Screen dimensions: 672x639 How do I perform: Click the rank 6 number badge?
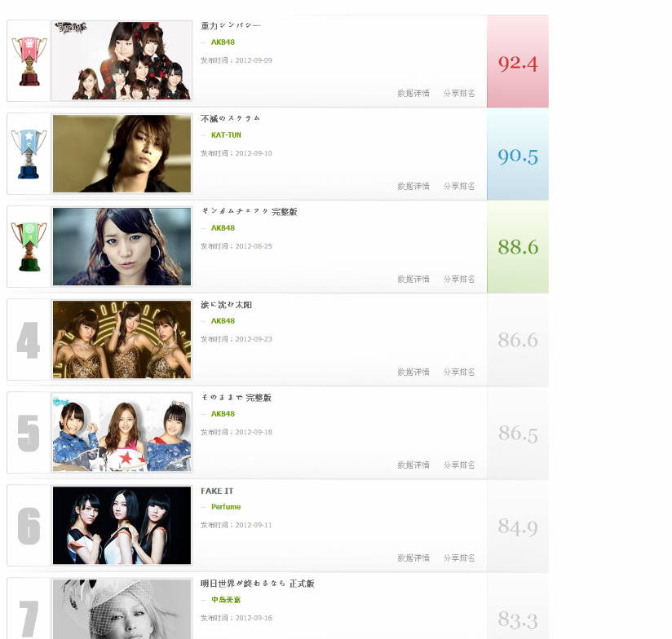point(29,526)
